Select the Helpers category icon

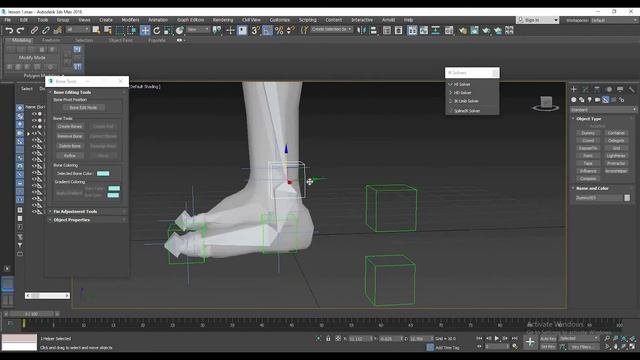click(x=605, y=100)
